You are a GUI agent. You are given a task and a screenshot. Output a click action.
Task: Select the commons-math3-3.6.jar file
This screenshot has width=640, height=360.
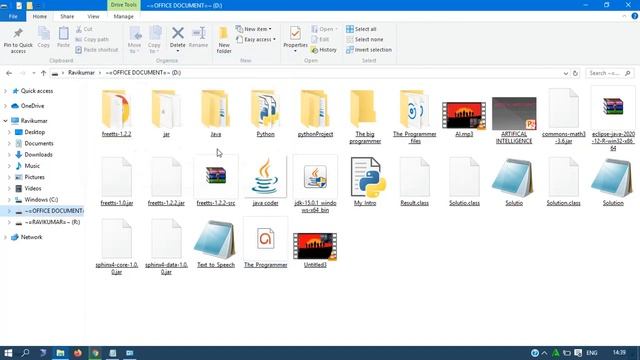[x=564, y=117]
